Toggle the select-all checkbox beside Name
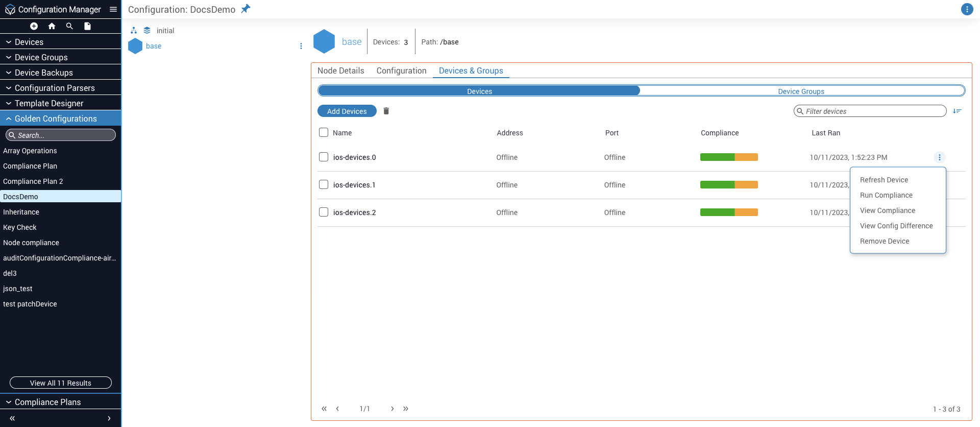980x427 pixels. tap(324, 132)
